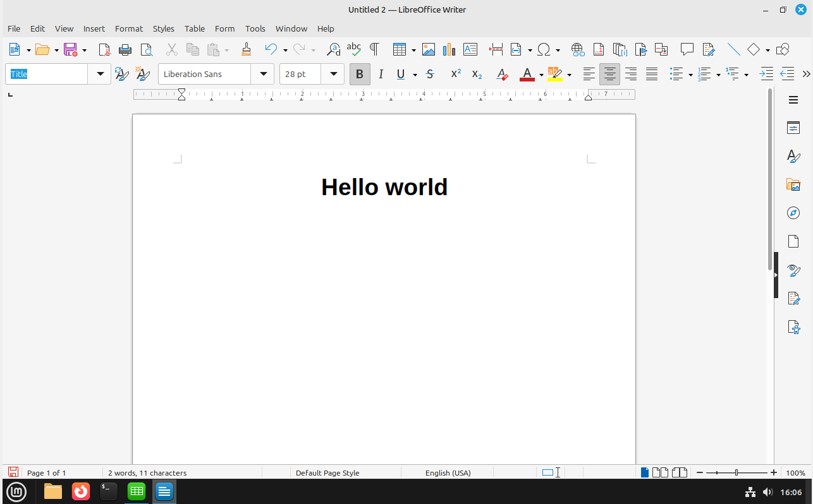Viewport: 813px width, 504px height.
Task: Click the Open folder icon
Action: point(42,49)
